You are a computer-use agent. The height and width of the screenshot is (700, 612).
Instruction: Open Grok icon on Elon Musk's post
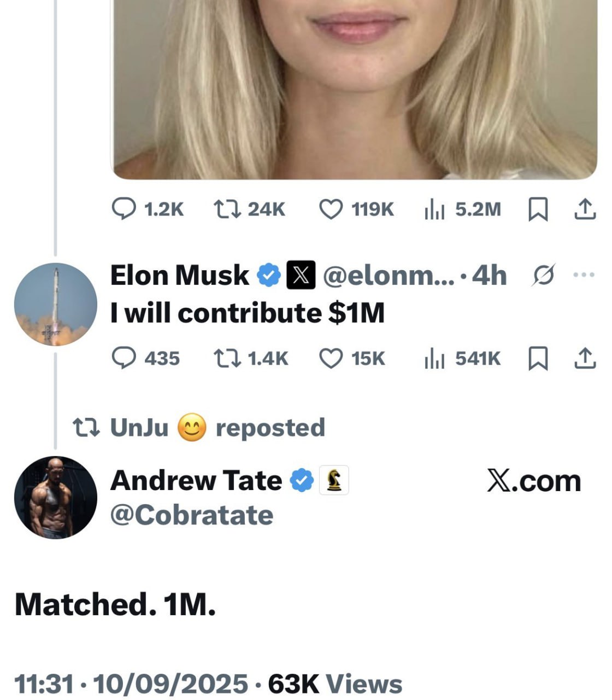pyautogui.click(x=543, y=275)
